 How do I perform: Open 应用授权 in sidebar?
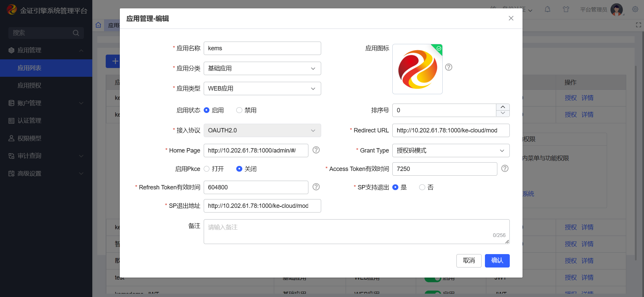coord(46,85)
